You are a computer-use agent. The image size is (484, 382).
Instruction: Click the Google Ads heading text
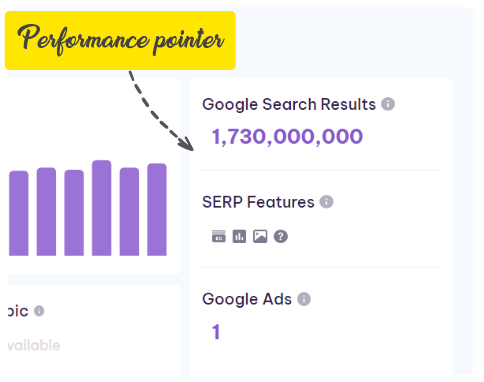pyautogui.click(x=247, y=299)
